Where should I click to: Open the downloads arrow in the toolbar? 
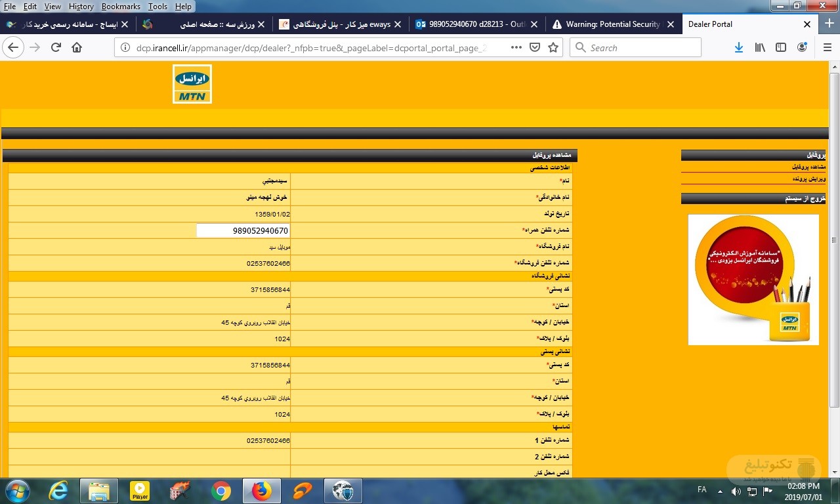point(739,47)
